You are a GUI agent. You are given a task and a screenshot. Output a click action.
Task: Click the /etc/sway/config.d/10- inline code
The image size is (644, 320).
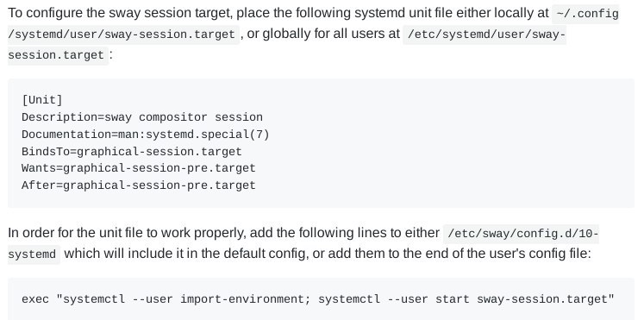pyautogui.click(x=521, y=234)
